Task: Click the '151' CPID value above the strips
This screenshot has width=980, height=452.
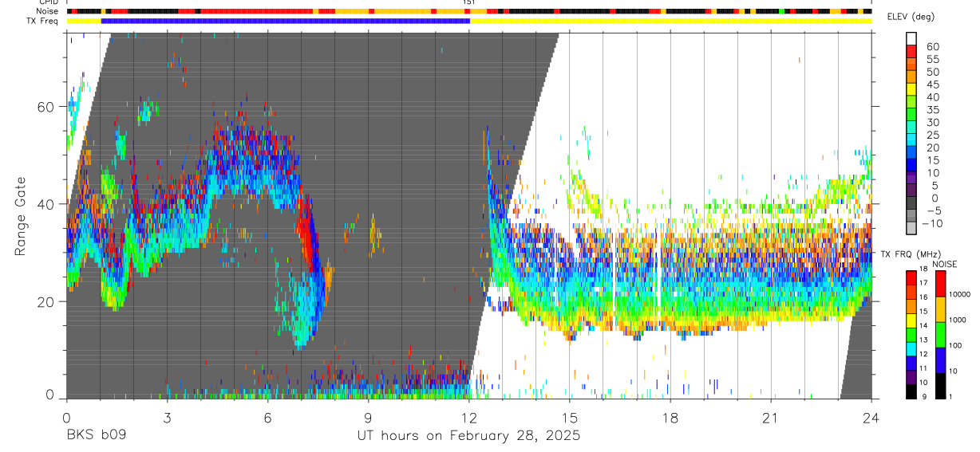Action: pyautogui.click(x=469, y=2)
